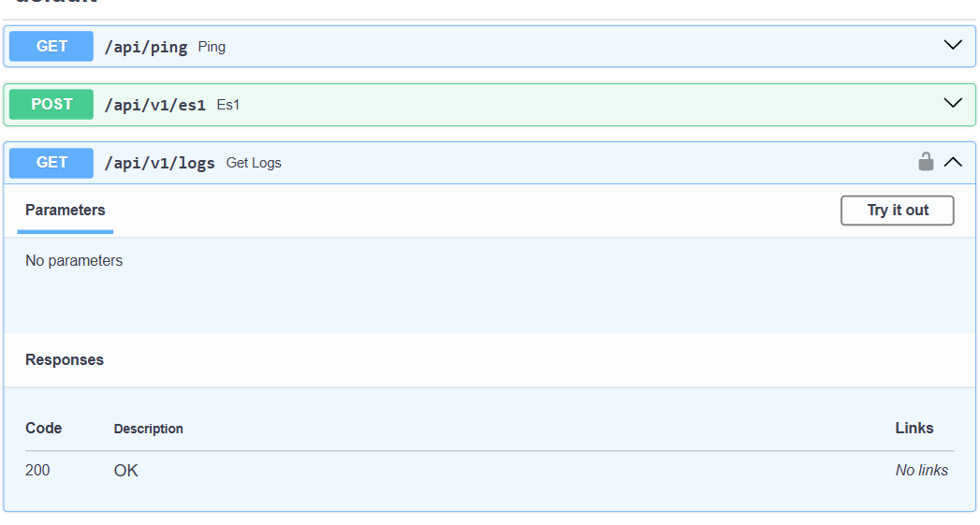Image resolution: width=980 pixels, height=525 pixels.
Task: Open the /api/v1/es1 endpoint path
Action: [155, 105]
